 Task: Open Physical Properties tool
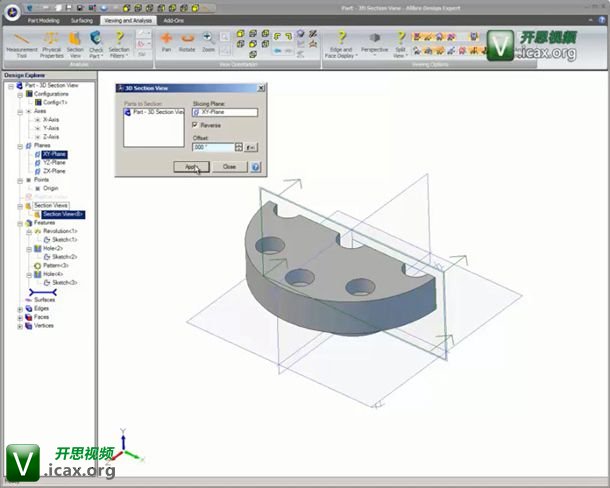tap(52, 45)
